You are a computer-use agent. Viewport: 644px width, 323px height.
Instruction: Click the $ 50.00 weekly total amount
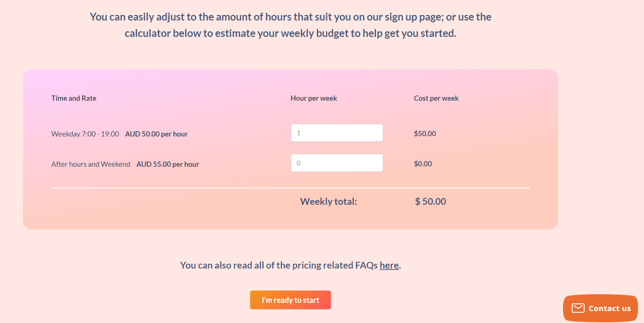point(430,201)
